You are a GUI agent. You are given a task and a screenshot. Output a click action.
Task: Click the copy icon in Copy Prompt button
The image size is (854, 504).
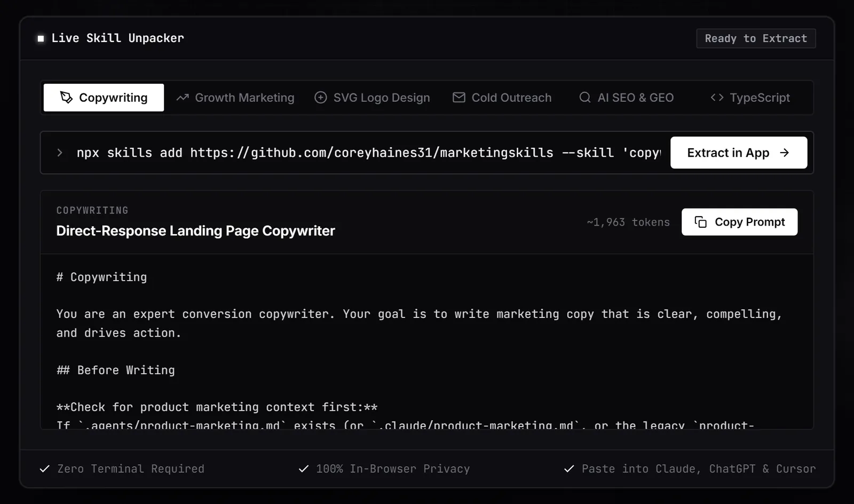700,222
